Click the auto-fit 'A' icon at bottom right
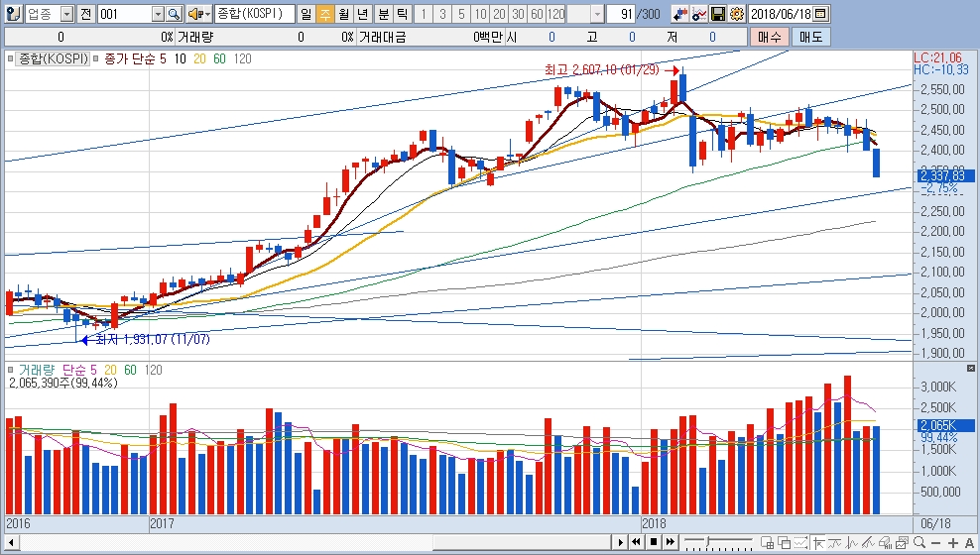The image size is (980, 555). [x=969, y=542]
